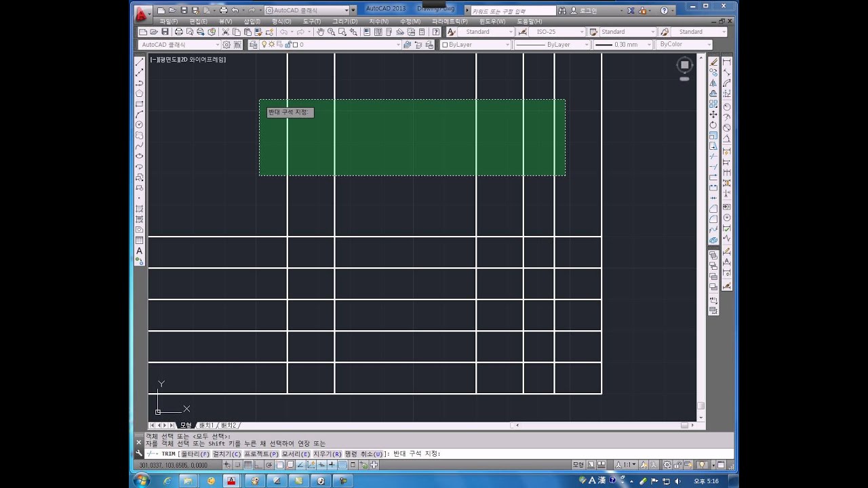
Task: Click the Erase tool in modify toolbar
Action: coord(714,62)
